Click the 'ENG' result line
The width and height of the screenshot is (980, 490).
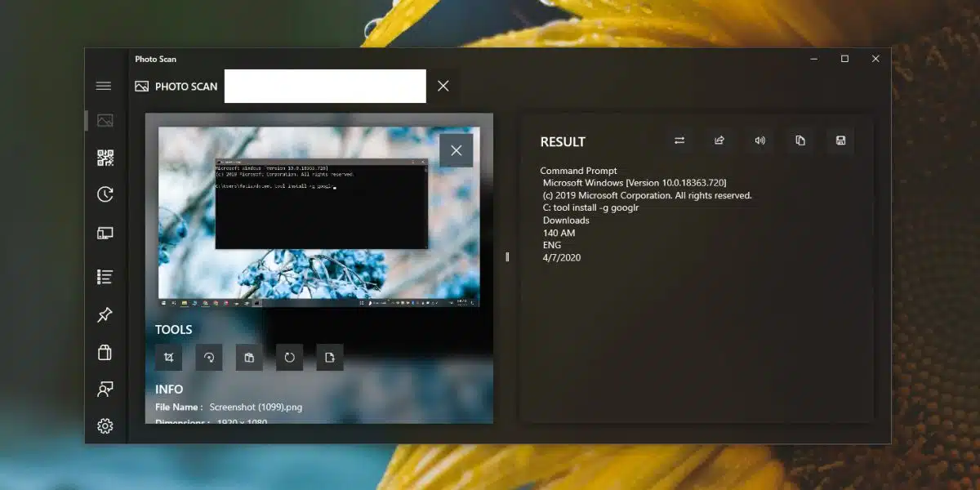pos(552,245)
